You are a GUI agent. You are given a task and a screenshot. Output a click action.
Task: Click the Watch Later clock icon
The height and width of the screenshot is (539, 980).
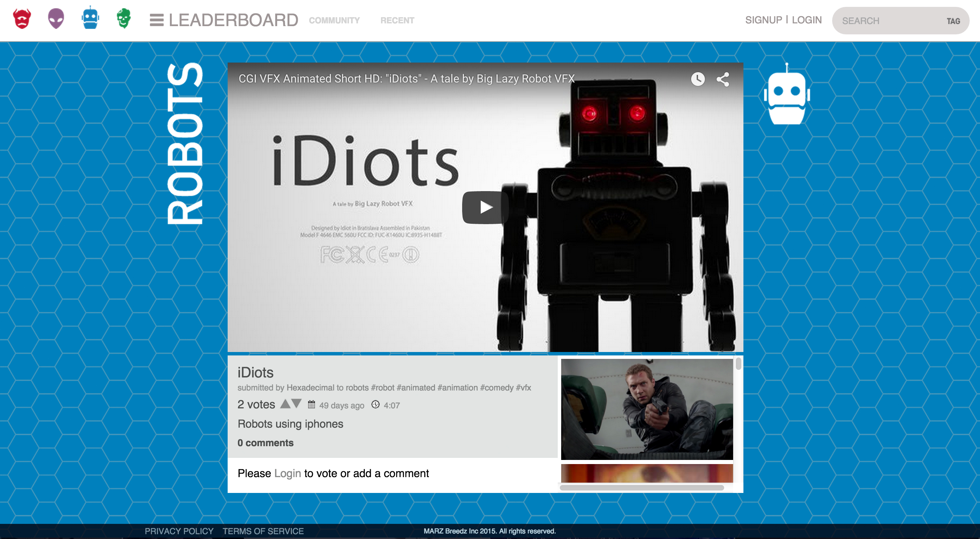point(697,79)
